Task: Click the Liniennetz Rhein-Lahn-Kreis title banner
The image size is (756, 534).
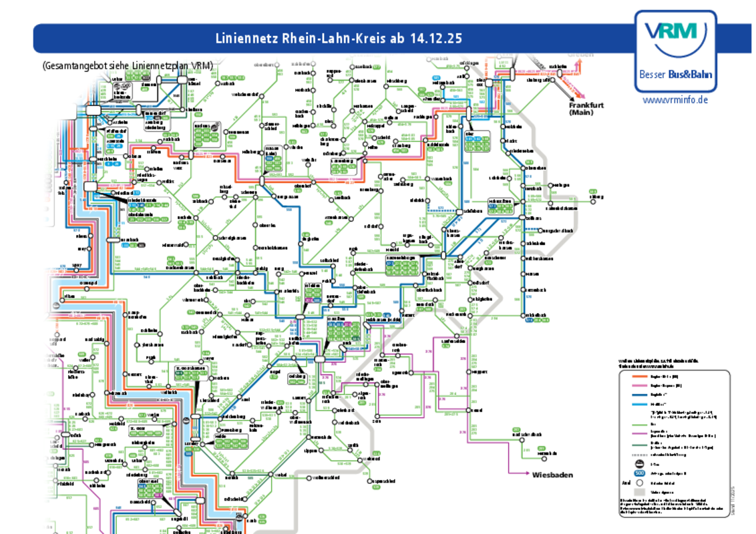Action: [x=339, y=39]
